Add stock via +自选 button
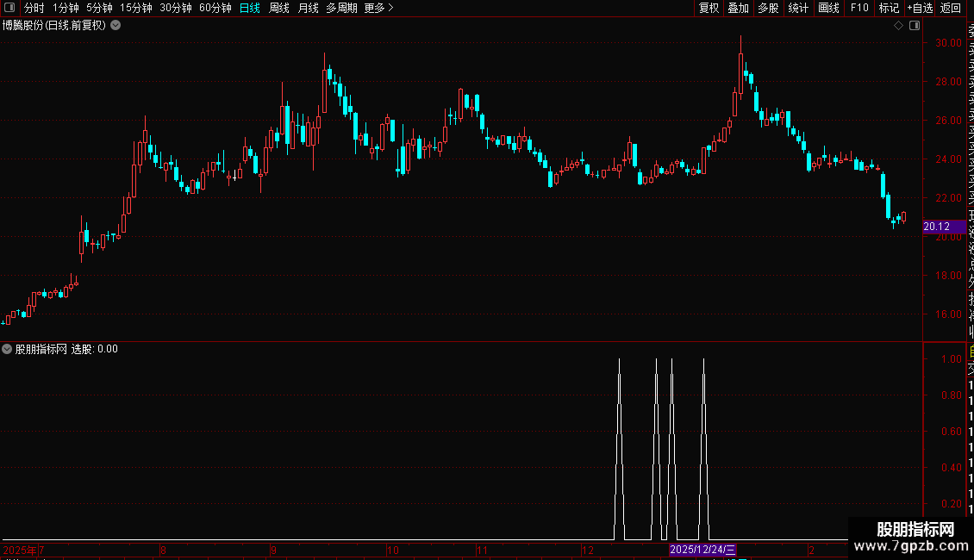 920,8
